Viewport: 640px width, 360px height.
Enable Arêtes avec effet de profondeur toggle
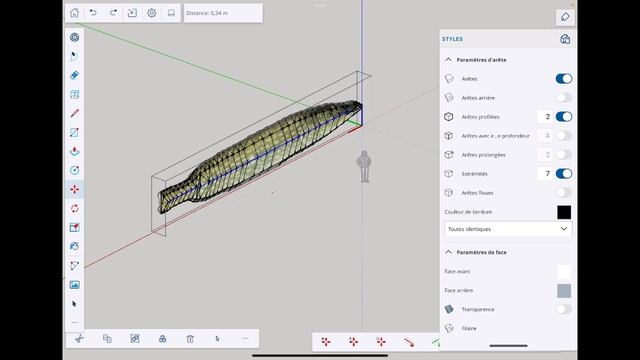pos(564,136)
